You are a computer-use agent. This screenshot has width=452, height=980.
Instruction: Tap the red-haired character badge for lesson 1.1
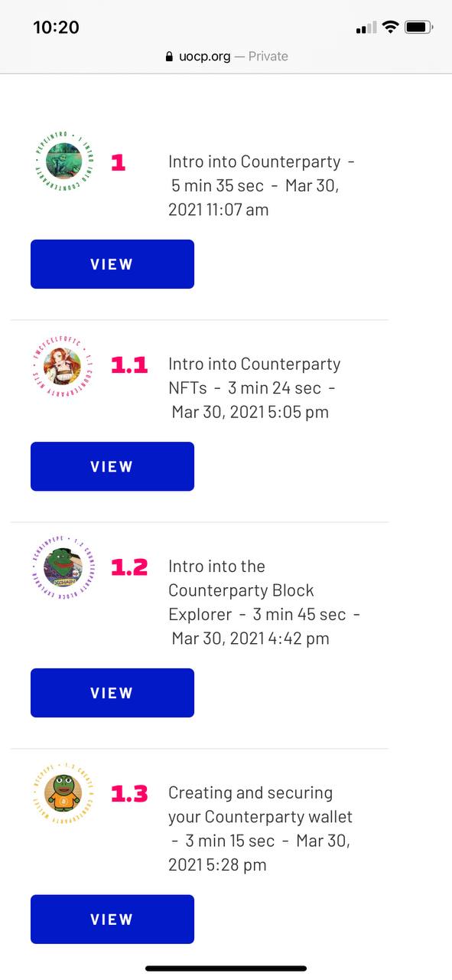[64, 364]
